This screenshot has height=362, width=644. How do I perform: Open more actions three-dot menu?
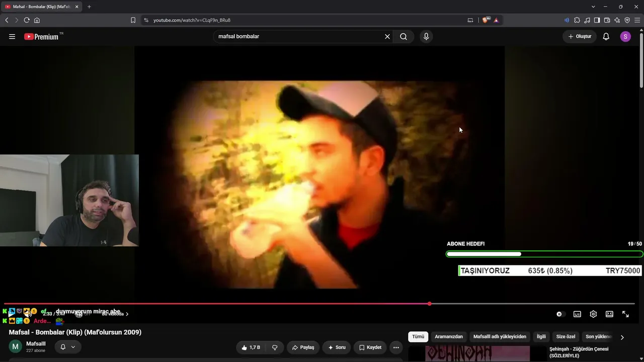point(396,347)
